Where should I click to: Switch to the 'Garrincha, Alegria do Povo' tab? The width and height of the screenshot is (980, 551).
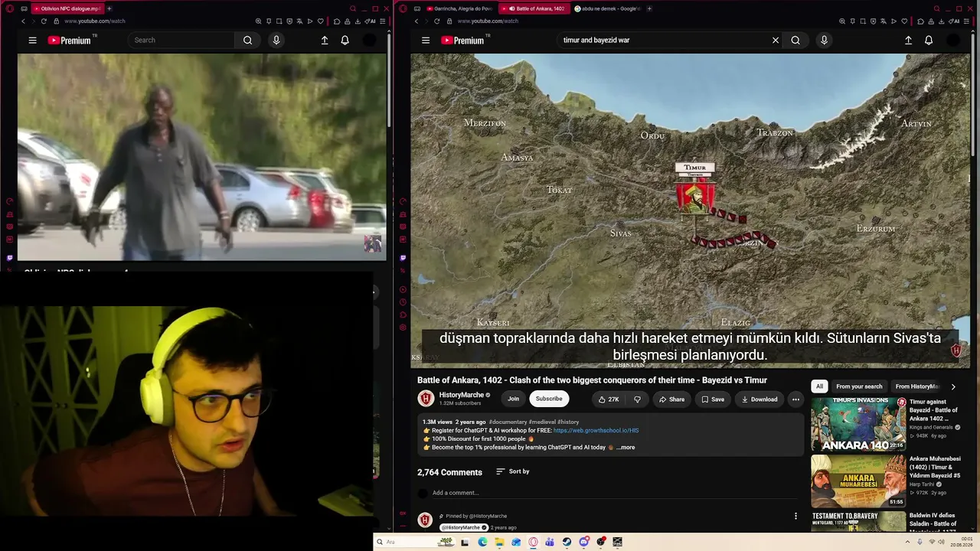tap(462, 8)
